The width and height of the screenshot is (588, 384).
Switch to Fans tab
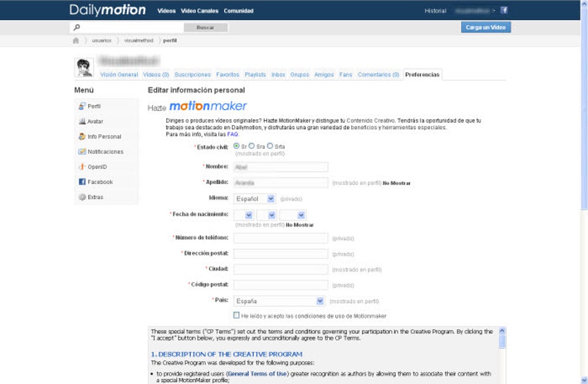[x=346, y=74]
